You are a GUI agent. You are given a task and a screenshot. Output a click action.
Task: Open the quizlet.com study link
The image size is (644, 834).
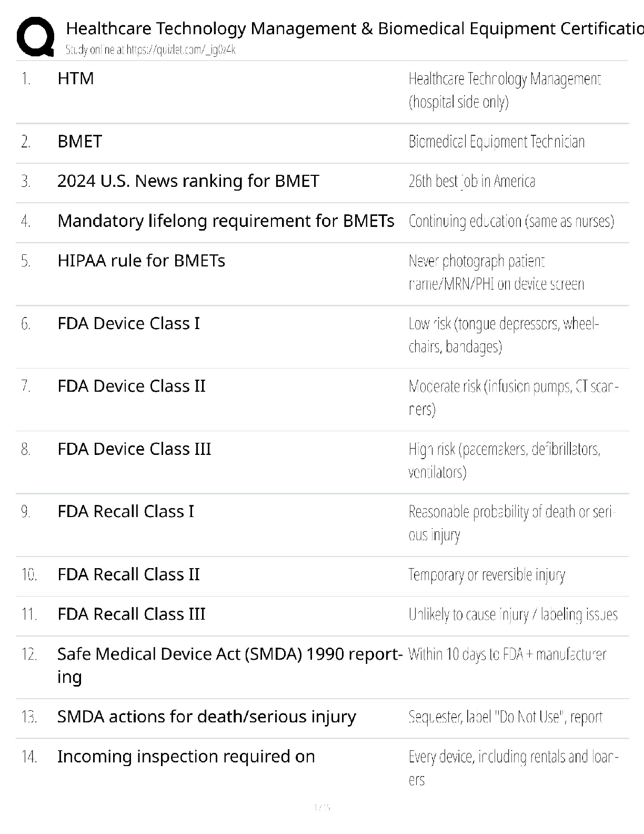click(x=150, y=50)
